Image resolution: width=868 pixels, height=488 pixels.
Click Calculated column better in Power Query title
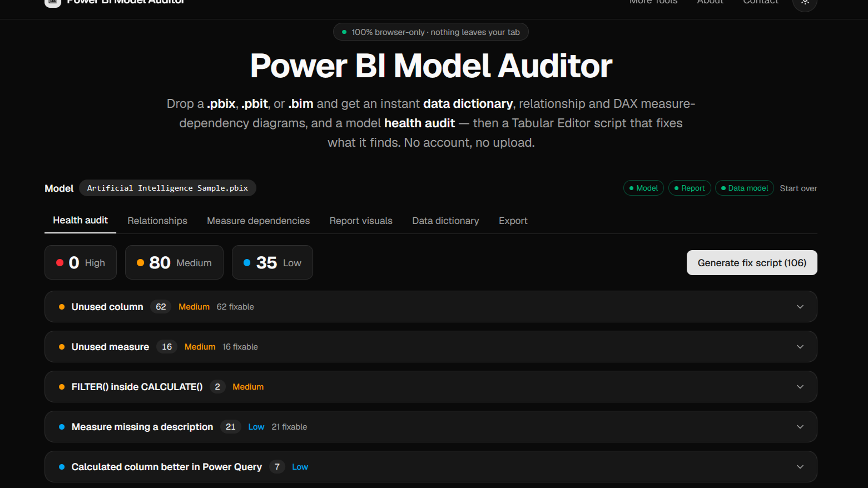click(167, 467)
